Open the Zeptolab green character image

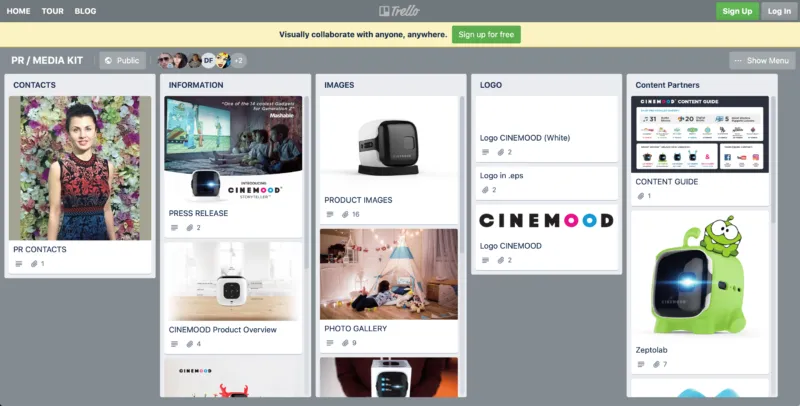click(700, 276)
